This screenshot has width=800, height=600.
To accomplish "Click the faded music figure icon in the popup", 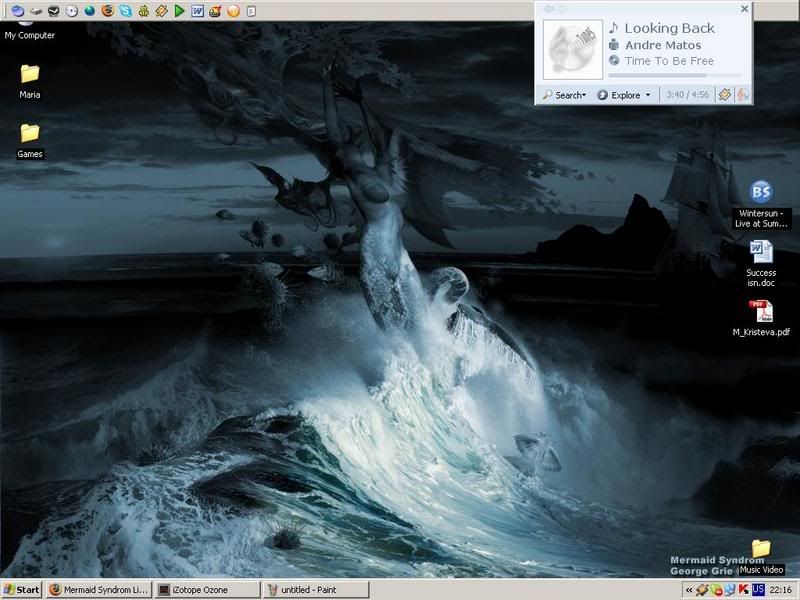I will pyautogui.click(x=742, y=95).
